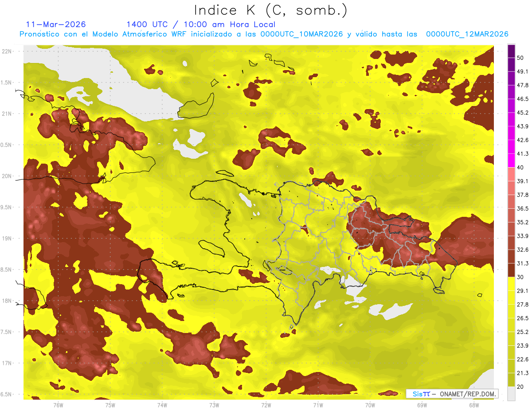
Task: Click the map title 'Indice K (C, somb.)'
Action: [271, 10]
